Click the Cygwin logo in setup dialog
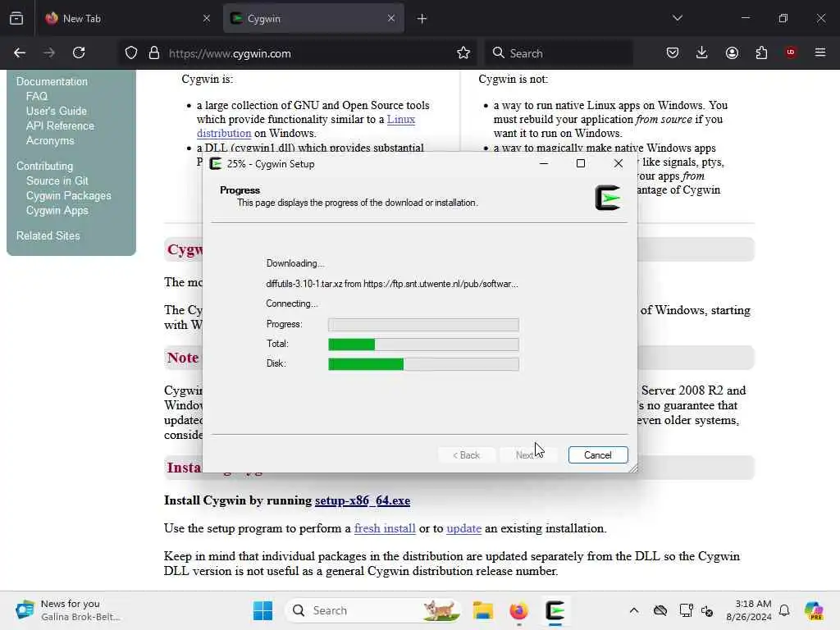The width and height of the screenshot is (840, 630). click(x=608, y=198)
